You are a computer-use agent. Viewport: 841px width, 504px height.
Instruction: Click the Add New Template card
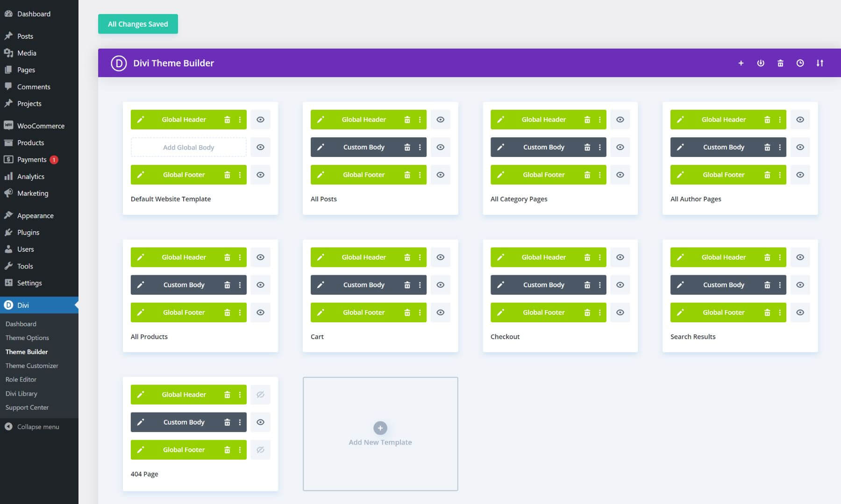click(x=380, y=433)
